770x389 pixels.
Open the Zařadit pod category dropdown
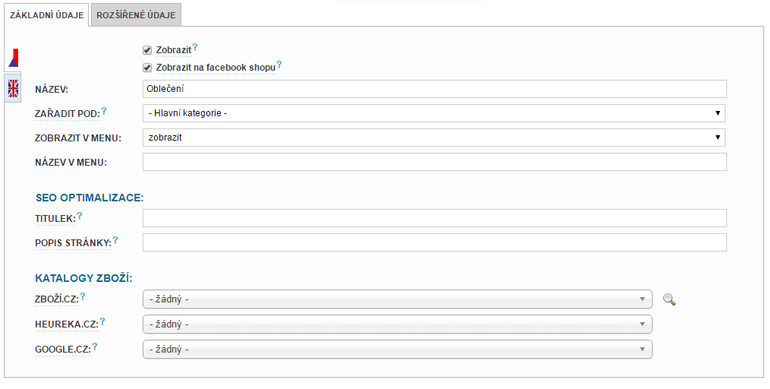click(x=434, y=113)
